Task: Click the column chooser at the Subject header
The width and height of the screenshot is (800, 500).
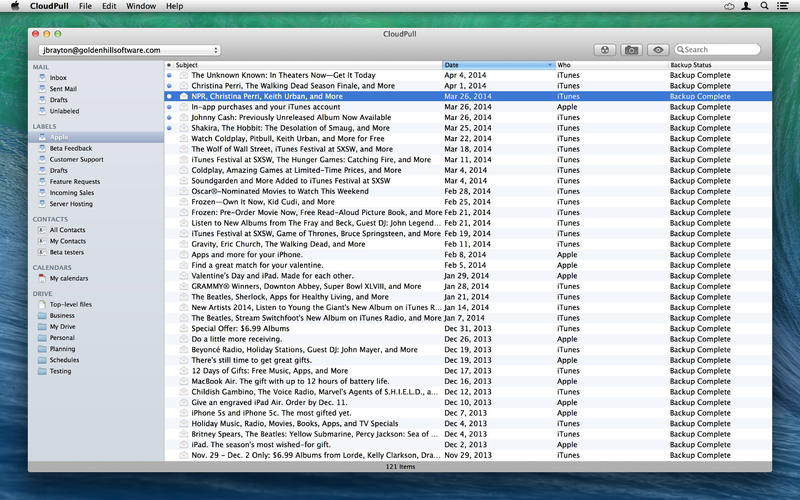Action: tap(169, 65)
